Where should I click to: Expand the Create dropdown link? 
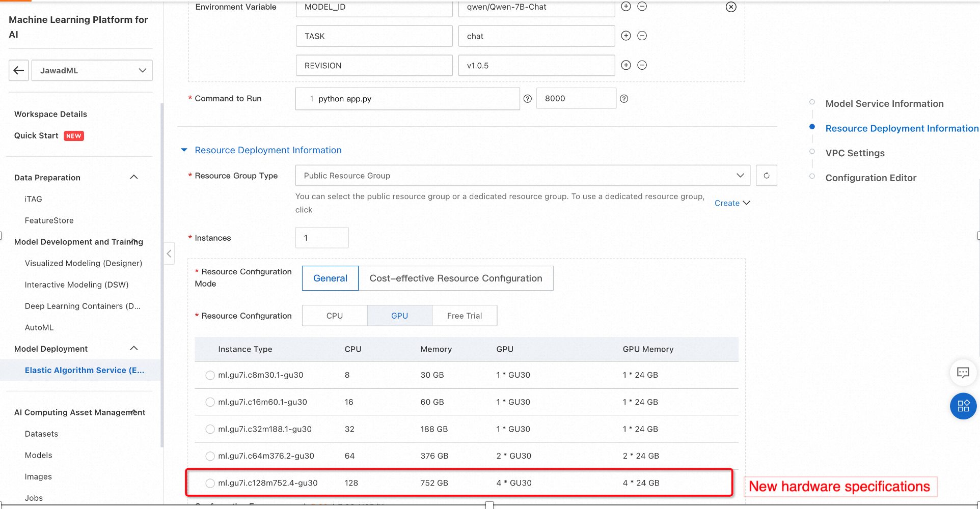pyautogui.click(x=732, y=203)
